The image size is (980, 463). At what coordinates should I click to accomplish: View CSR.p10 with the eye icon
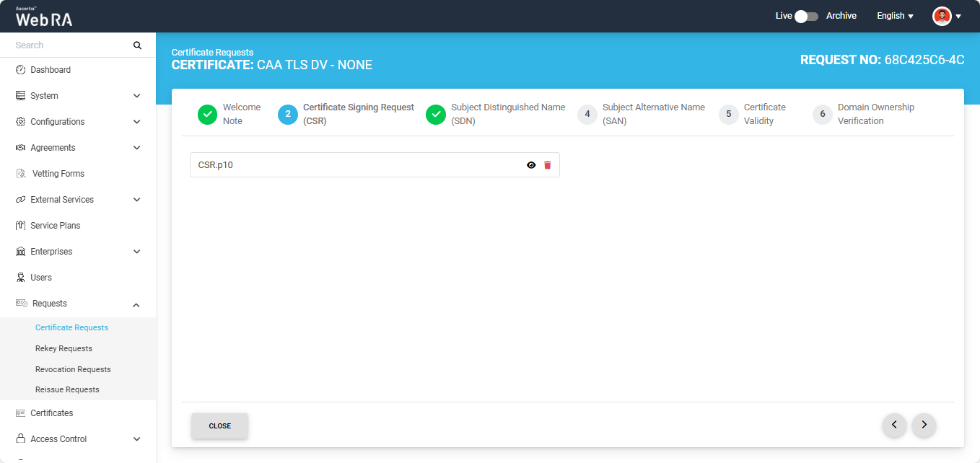pos(531,165)
